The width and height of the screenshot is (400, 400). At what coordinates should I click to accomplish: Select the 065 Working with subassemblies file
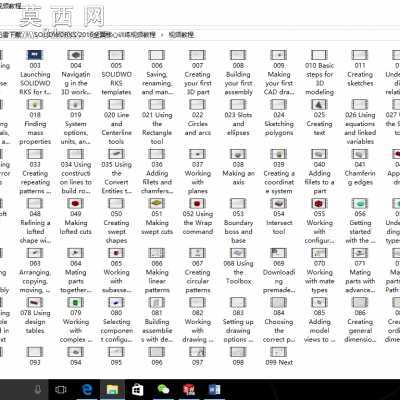116,271
